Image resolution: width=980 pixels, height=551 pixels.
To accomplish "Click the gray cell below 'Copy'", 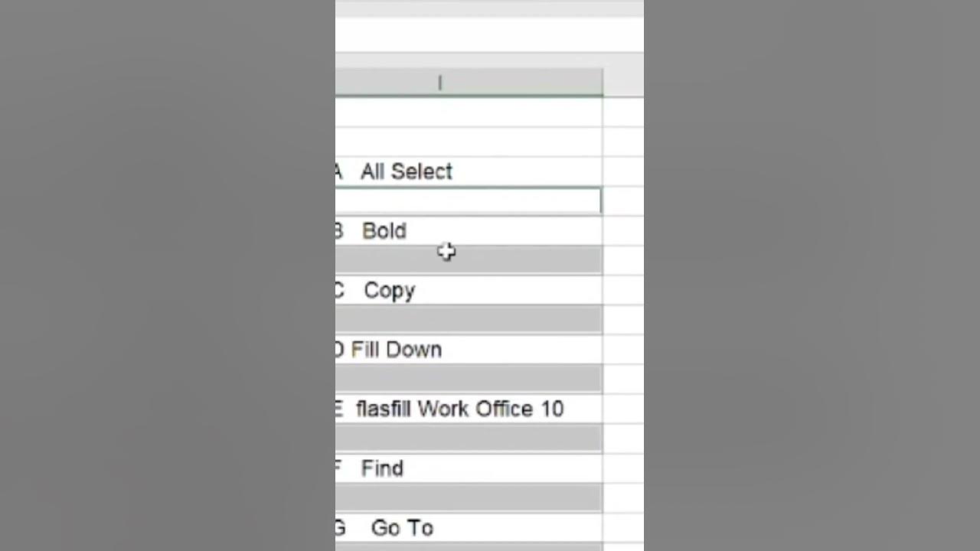I will 467,320.
